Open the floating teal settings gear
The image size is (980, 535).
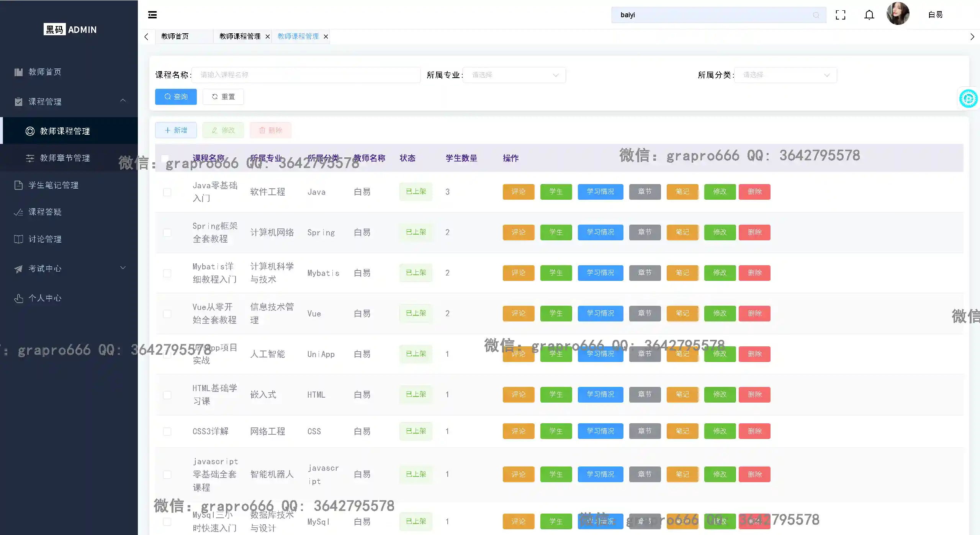[x=968, y=99]
